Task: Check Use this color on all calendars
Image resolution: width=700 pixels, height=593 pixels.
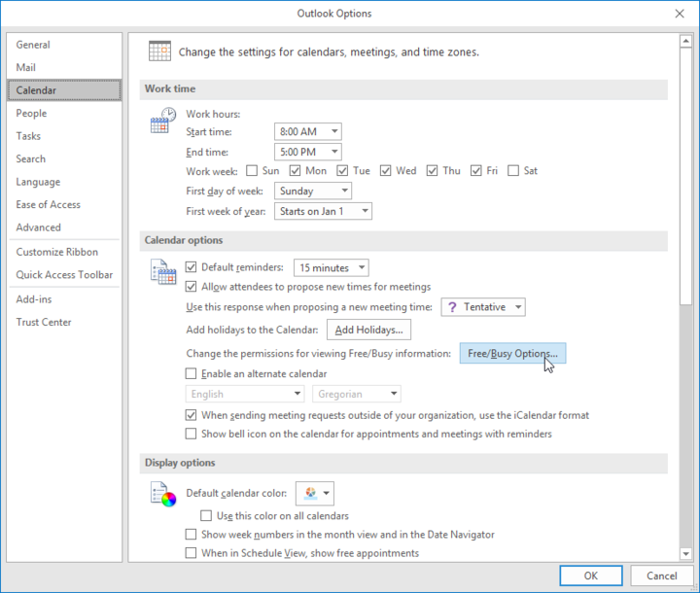Action: [206, 516]
